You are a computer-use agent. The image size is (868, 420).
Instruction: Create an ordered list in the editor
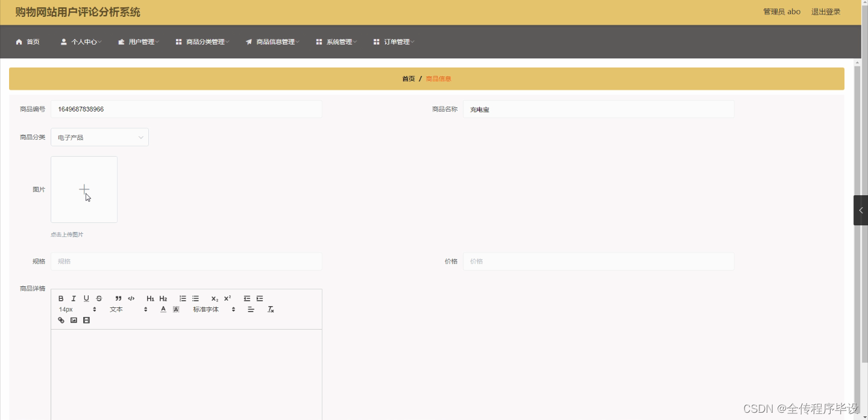[x=183, y=298]
